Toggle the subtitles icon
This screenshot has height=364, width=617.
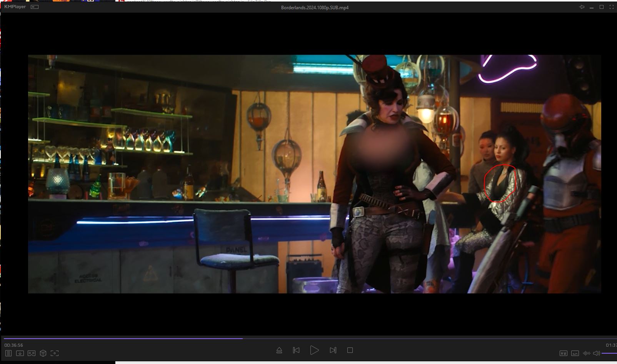(575, 353)
